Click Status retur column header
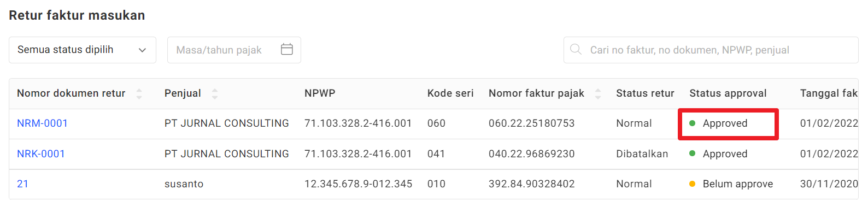This screenshot has height=207, width=868. (645, 93)
